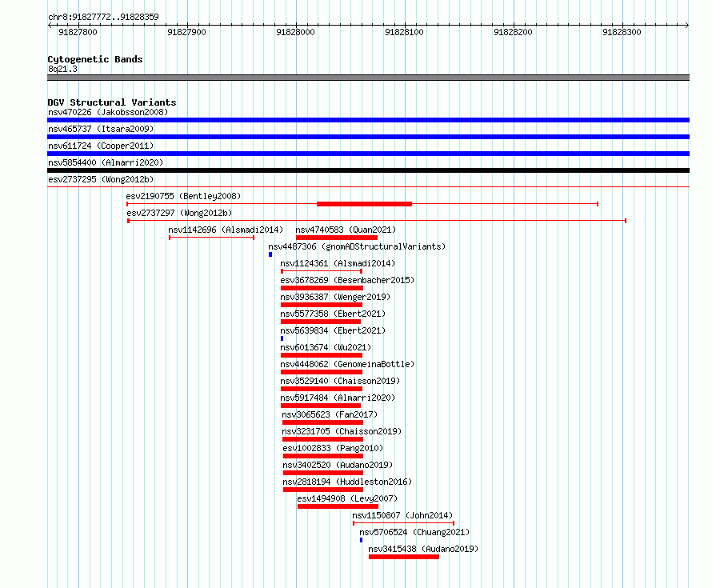Screen dimensions: 712x588
Task: Select red interval line under nsv1142696
Action: 212,238
